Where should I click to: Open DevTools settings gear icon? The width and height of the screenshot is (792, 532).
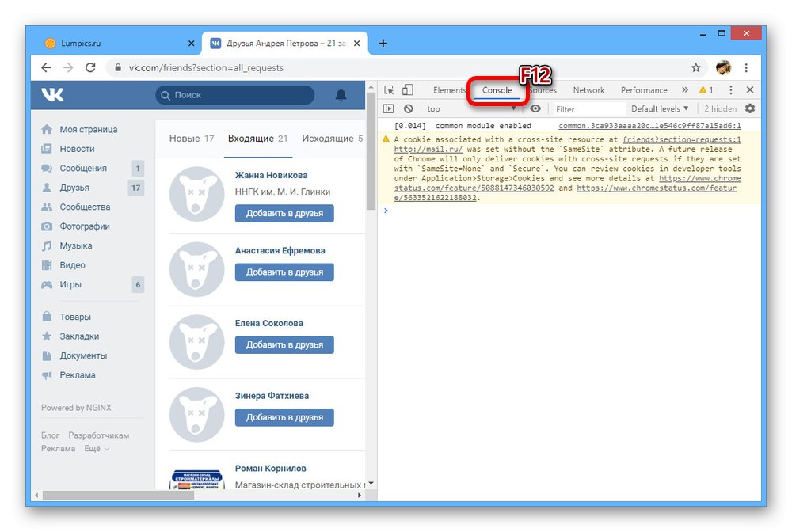(x=749, y=108)
